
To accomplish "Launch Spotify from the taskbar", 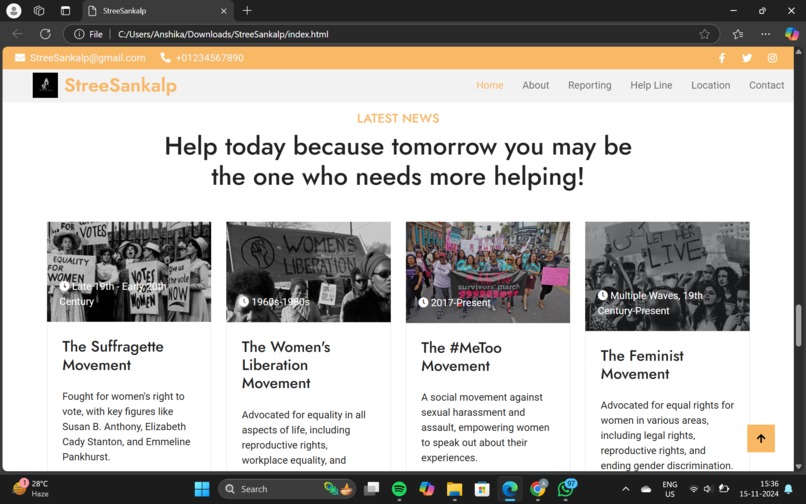I will (x=399, y=489).
